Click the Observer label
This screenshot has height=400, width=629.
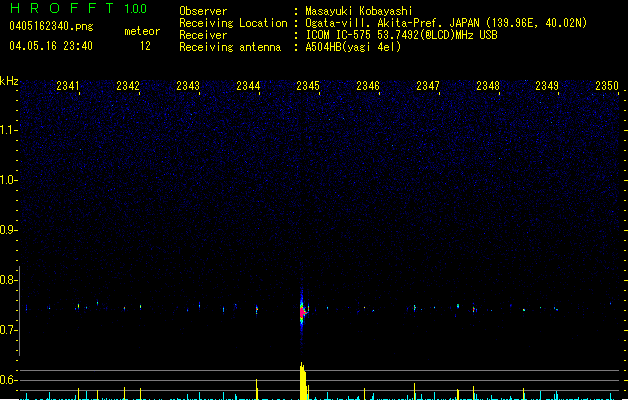(203, 11)
